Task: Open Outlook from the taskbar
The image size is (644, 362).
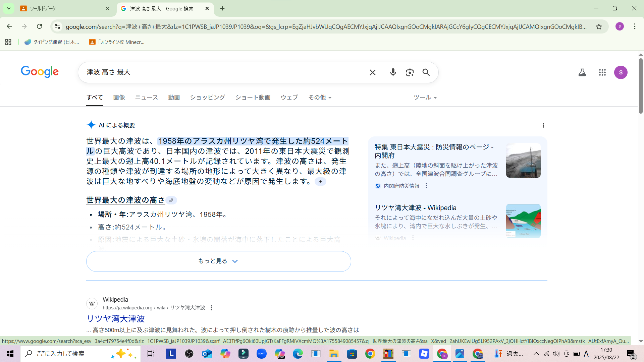Action: [207, 354]
